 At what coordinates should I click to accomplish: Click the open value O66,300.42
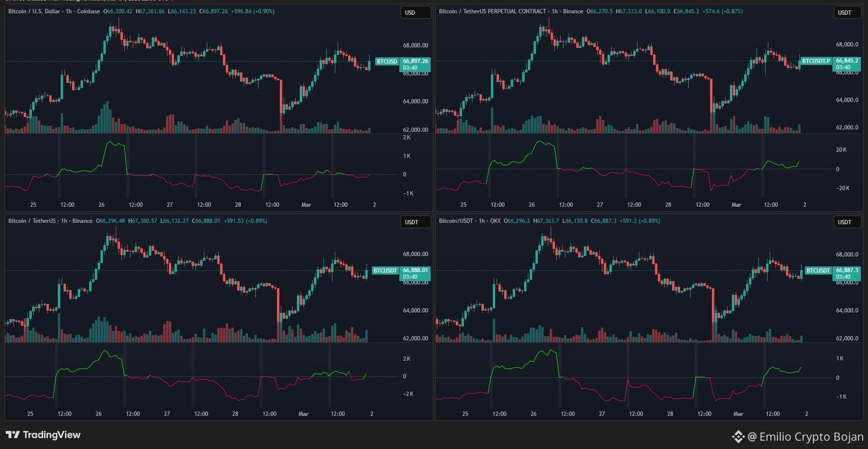(x=118, y=11)
